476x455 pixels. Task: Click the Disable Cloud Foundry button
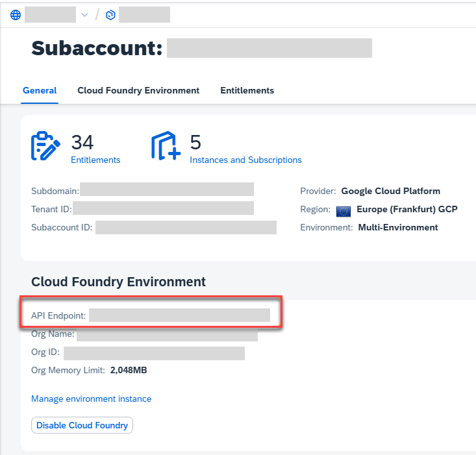point(82,425)
